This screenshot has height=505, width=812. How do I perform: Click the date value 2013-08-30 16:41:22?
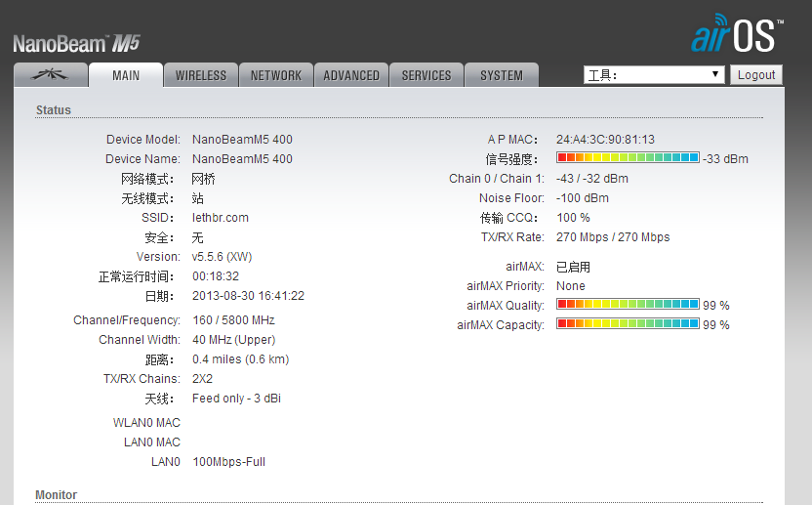click(x=248, y=296)
